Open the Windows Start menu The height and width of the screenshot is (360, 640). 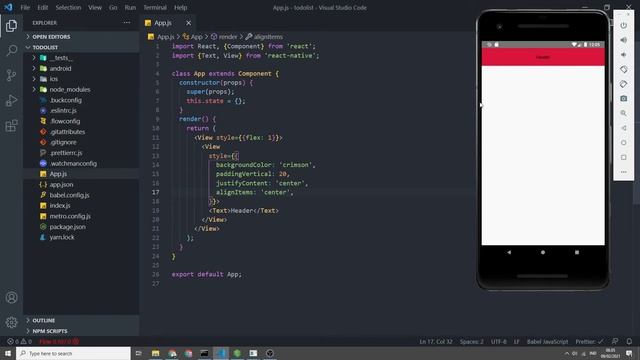tap(8, 353)
